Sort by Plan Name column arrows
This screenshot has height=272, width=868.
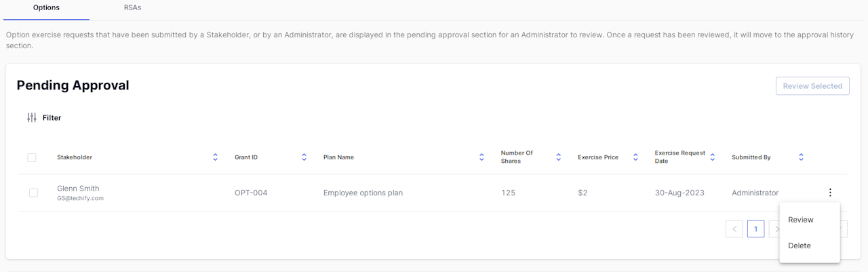pos(482,157)
